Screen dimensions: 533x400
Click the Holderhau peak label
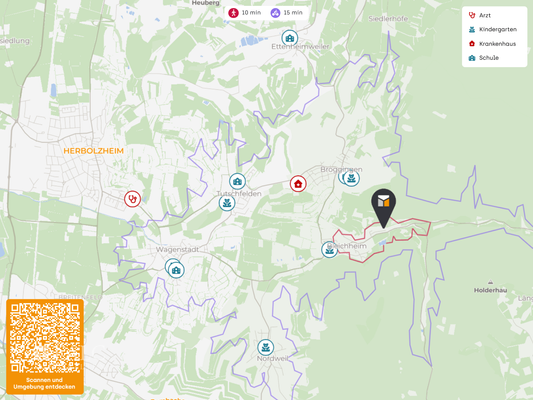click(490, 290)
